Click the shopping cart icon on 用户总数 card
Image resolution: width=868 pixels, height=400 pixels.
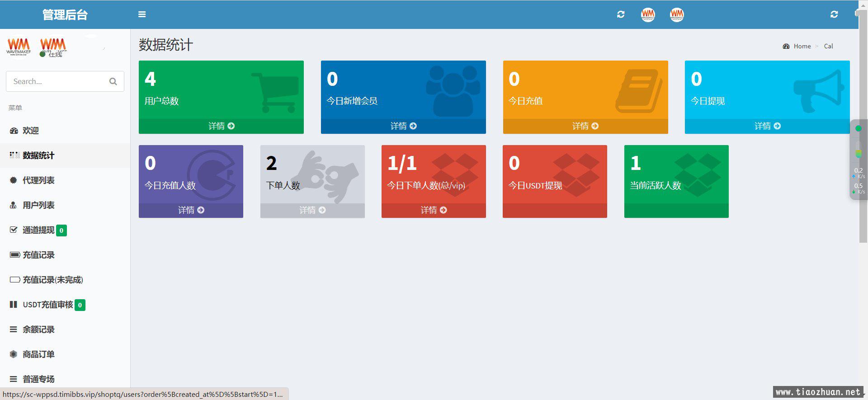pyautogui.click(x=275, y=93)
